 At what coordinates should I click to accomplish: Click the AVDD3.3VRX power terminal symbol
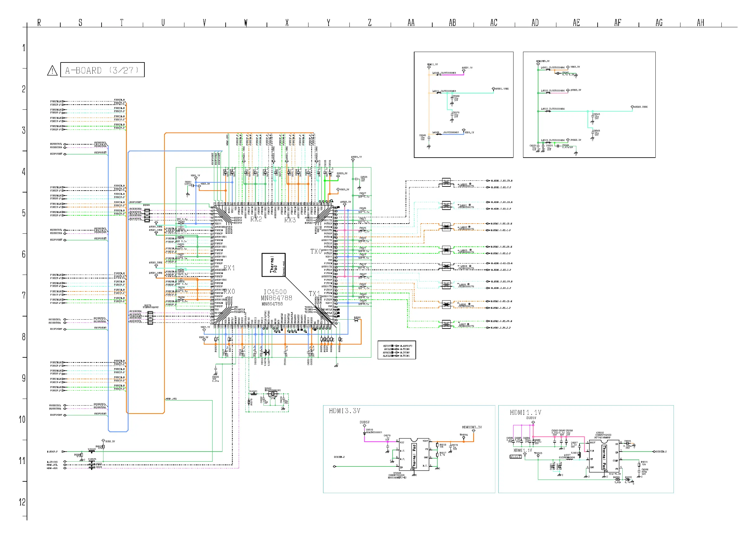click(x=632, y=107)
